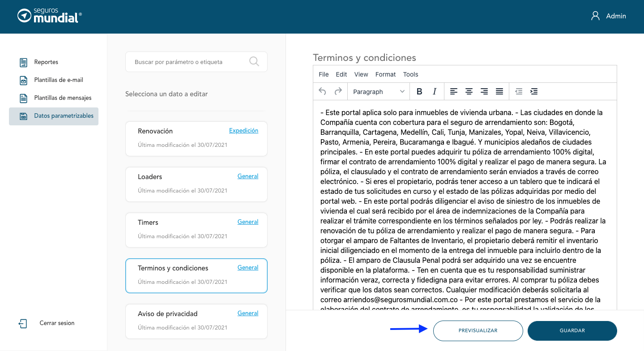Center align the text
The width and height of the screenshot is (644, 351).
tap(469, 91)
